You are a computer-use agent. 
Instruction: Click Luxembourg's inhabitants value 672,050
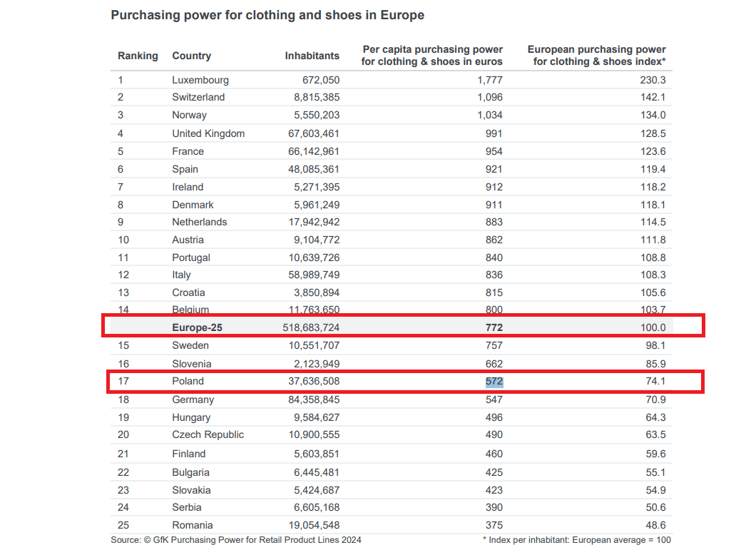pyautogui.click(x=321, y=80)
